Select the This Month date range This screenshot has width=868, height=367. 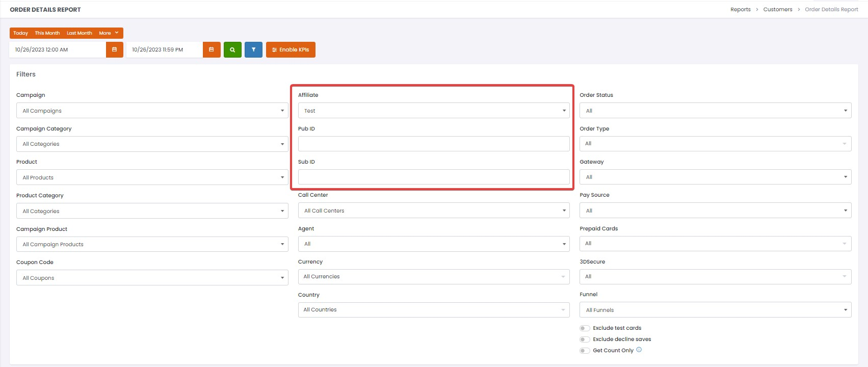tap(47, 33)
